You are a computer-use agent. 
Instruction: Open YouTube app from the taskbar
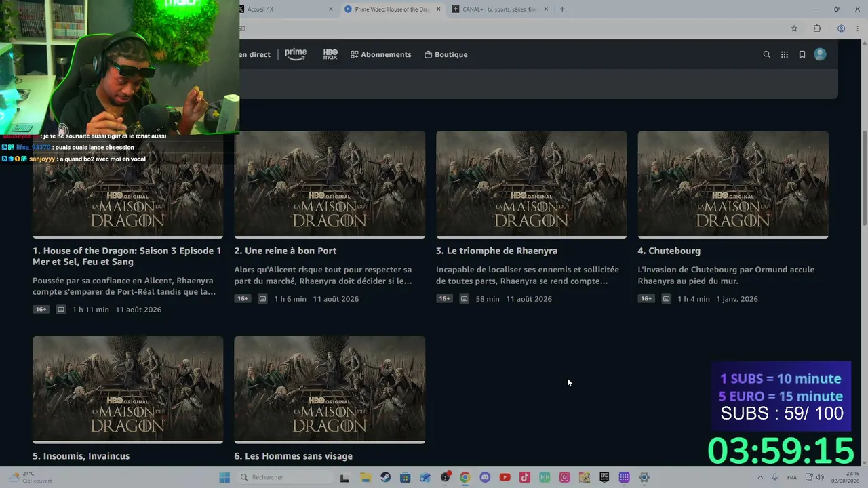pyautogui.click(x=505, y=477)
